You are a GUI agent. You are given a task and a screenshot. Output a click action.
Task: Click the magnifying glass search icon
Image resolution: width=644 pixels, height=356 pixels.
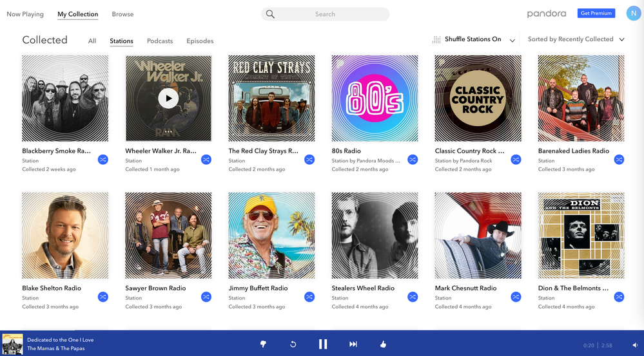click(x=271, y=14)
